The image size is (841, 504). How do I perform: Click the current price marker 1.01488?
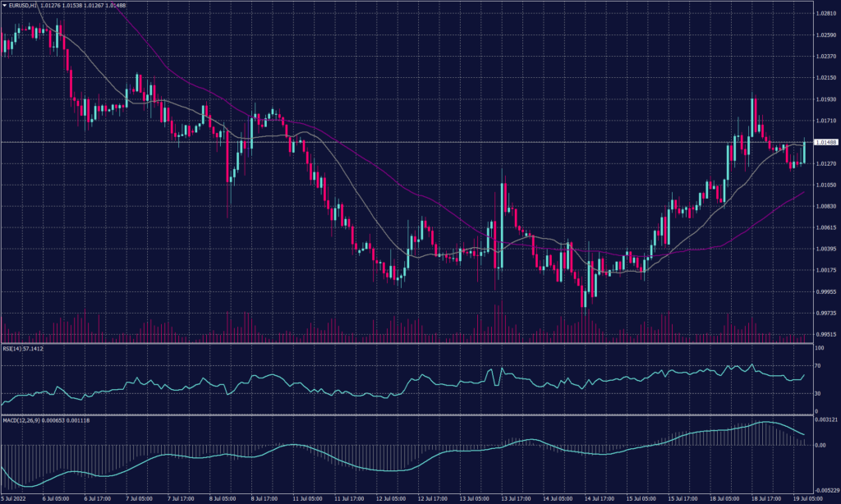click(825, 142)
